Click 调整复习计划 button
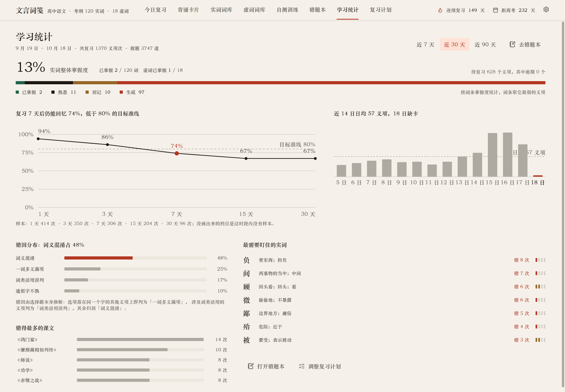 pos(320,366)
